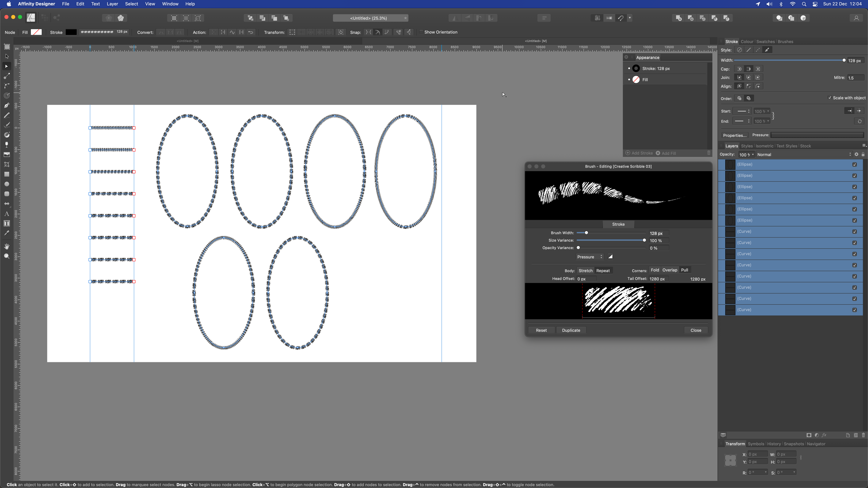Hide the bottommost (Ellipse) layer

coord(854,220)
